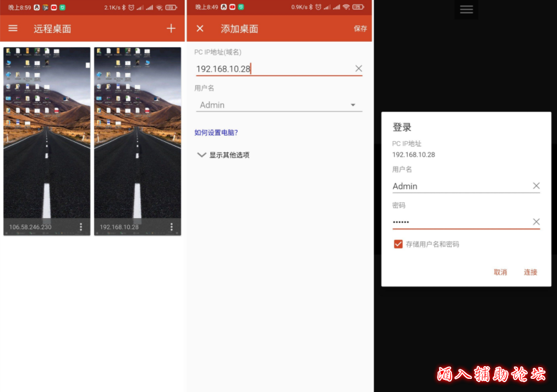
Task: Open the 192.168.10.28 desktop thumbnail
Action: [138, 132]
